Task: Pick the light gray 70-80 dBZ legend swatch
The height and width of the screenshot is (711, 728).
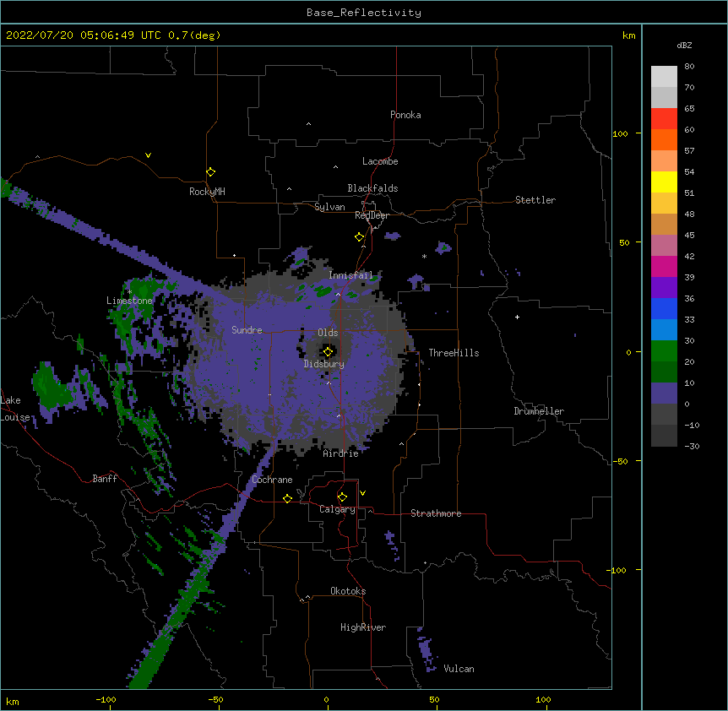Action: click(x=664, y=77)
